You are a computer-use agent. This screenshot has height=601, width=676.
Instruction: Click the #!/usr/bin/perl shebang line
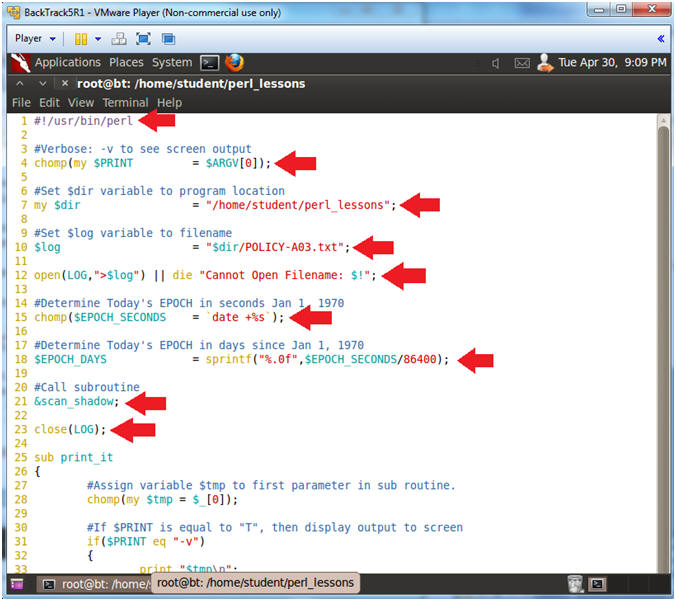83,121
